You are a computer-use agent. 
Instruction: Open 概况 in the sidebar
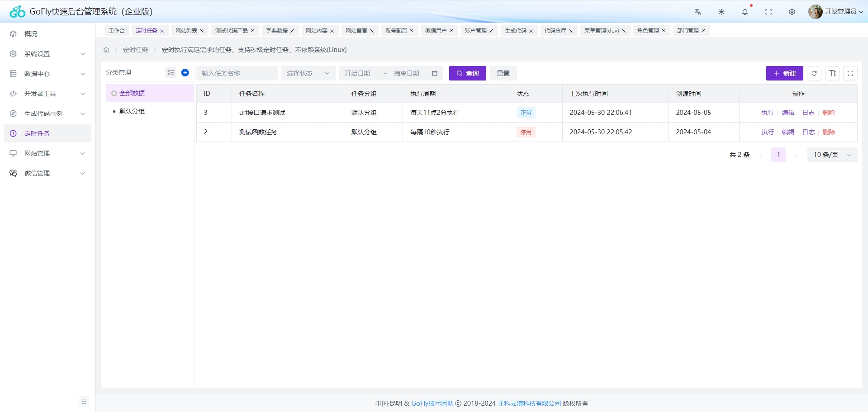click(x=47, y=34)
